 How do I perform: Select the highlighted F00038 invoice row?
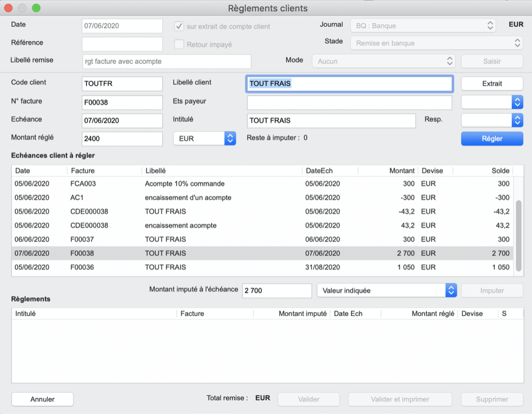[x=262, y=253]
